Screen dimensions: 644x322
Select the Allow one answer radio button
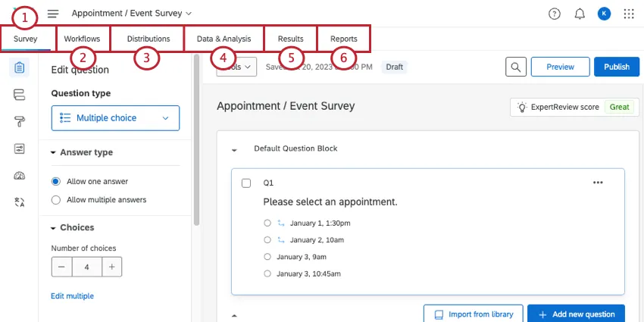click(55, 182)
